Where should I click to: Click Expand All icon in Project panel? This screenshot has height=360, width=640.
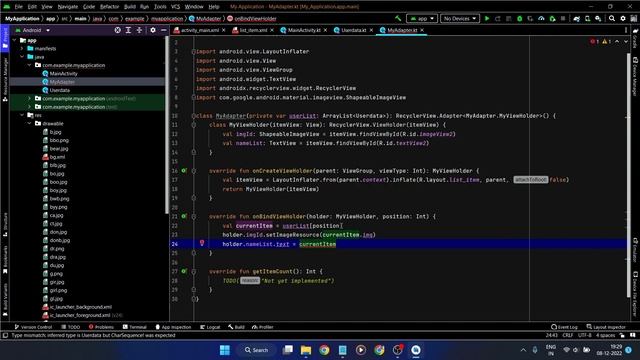pos(128,30)
